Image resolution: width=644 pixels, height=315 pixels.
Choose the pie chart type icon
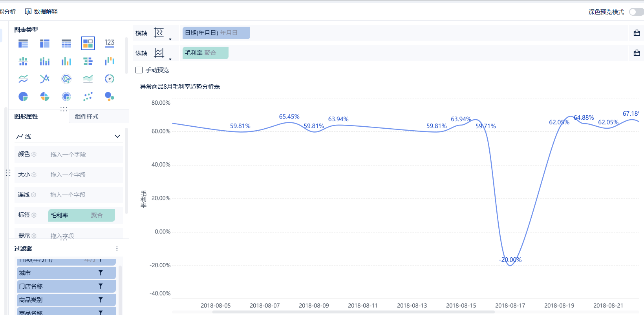coord(23,97)
